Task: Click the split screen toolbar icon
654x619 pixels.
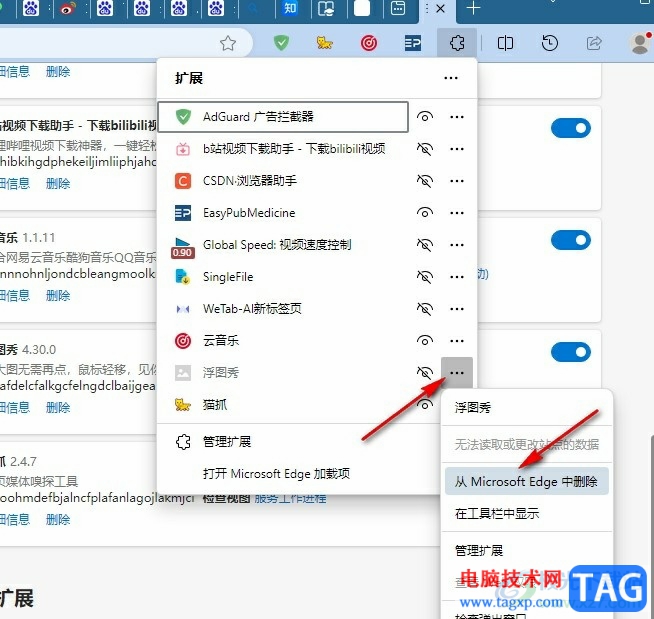Action: point(505,43)
